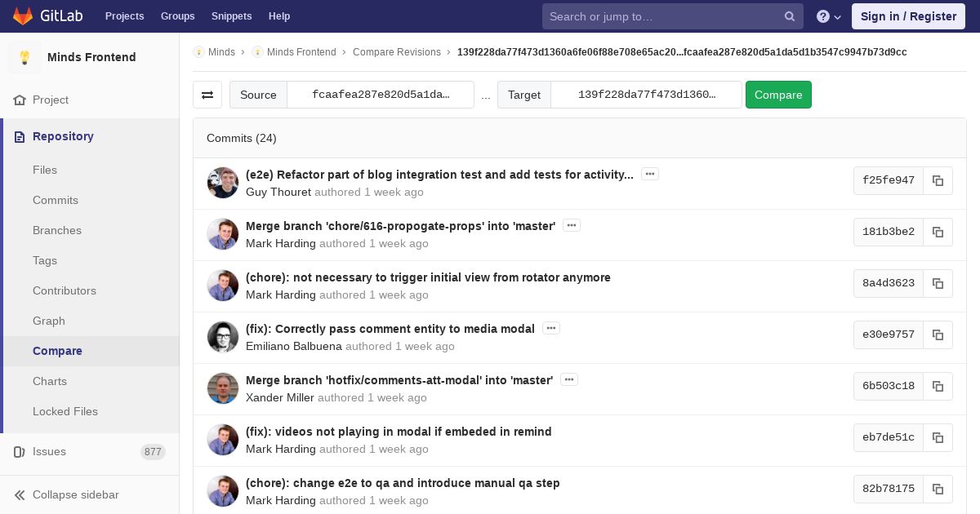Click the GitLab fox logo
Viewport: 980px width, 514px height.
pyautogui.click(x=23, y=16)
